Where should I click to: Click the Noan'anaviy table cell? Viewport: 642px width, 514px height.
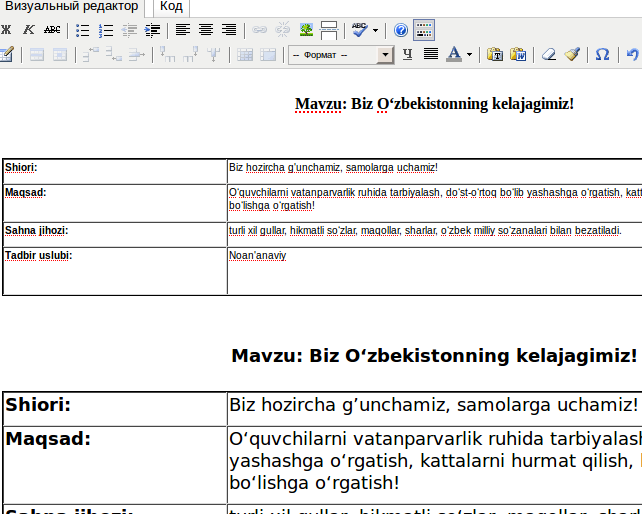[x=435, y=271]
